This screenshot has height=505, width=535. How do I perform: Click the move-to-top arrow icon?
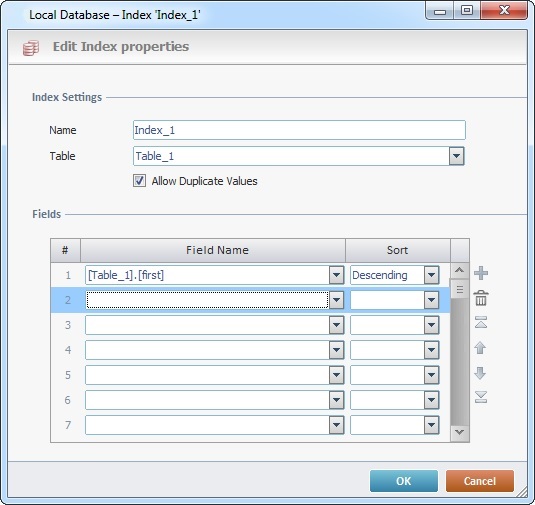(481, 322)
